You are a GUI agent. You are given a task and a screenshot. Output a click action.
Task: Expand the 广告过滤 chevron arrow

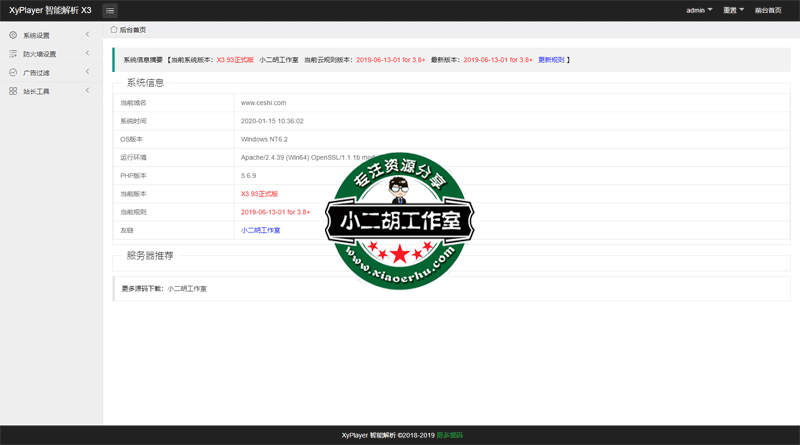(x=87, y=73)
